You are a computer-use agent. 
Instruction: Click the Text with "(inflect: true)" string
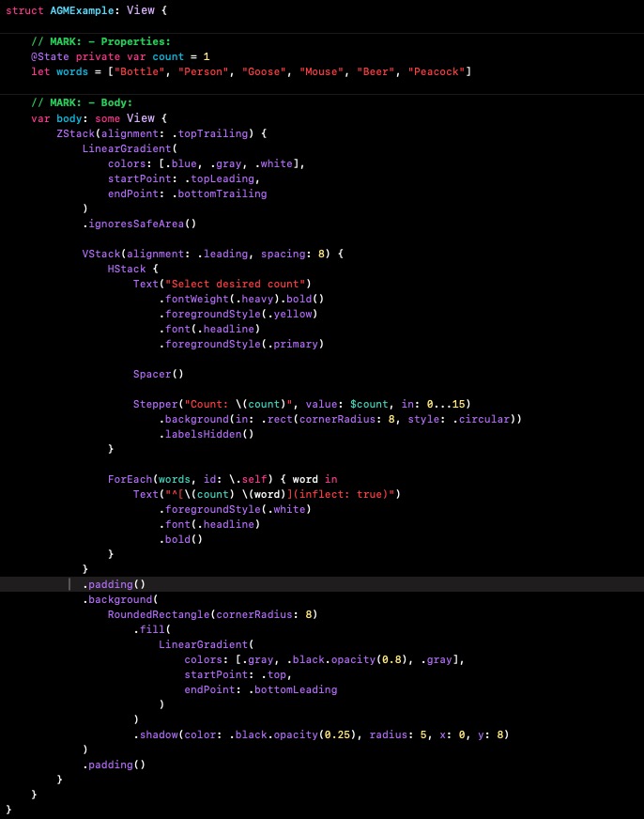click(x=267, y=494)
